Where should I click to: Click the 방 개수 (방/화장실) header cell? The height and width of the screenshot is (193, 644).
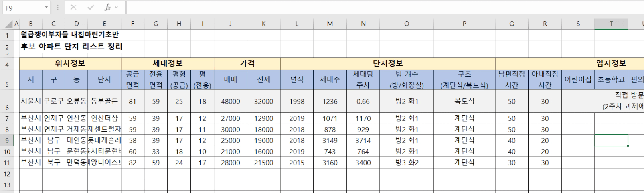tap(407, 79)
